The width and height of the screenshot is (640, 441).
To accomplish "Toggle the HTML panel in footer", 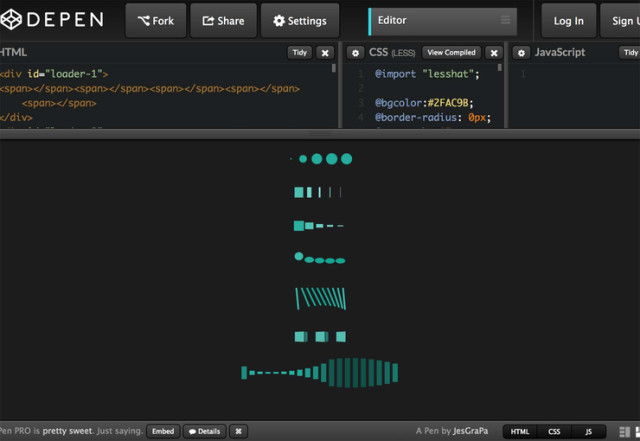I will (520, 431).
